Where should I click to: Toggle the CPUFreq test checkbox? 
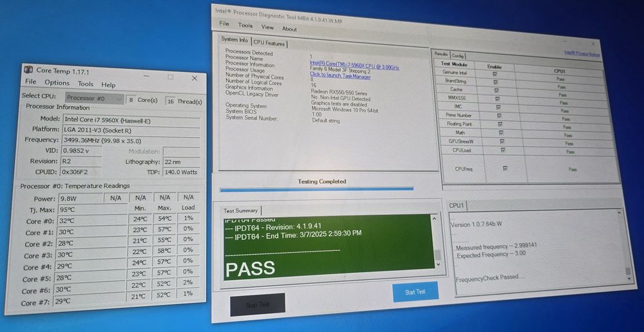(x=505, y=168)
